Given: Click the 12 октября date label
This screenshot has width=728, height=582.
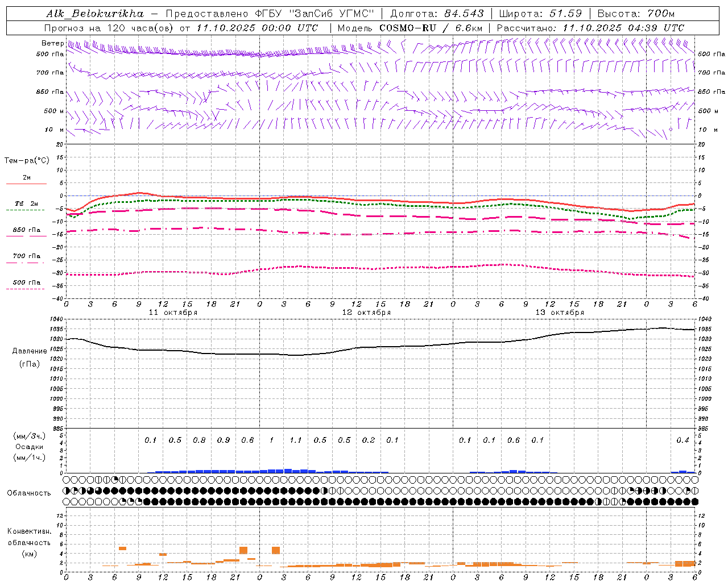Looking at the screenshot, I should 366,313.
